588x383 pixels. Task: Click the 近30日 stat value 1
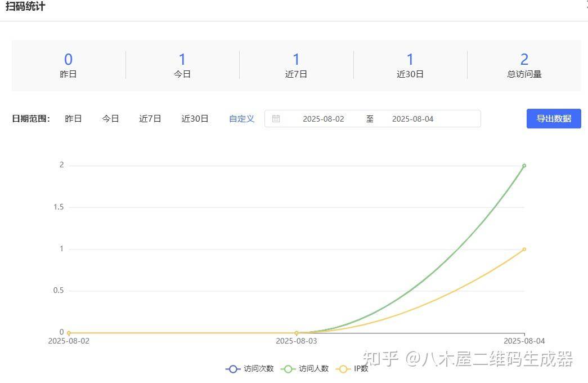coord(410,59)
